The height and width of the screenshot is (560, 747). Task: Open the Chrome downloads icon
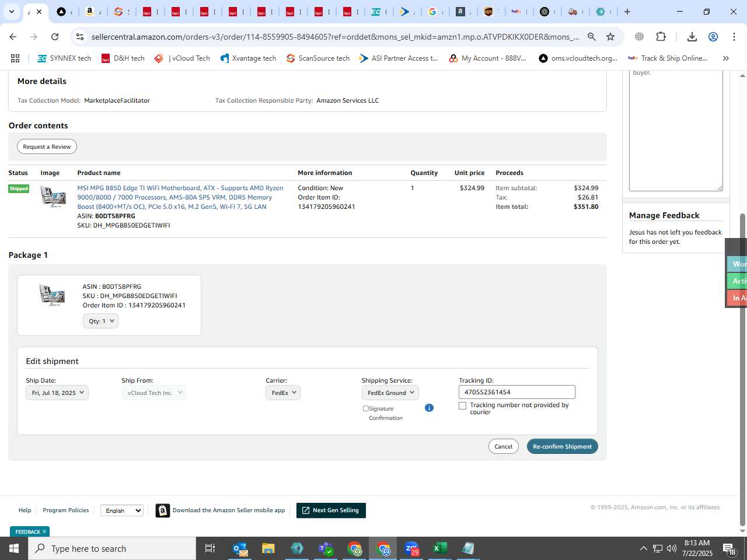(x=692, y=37)
